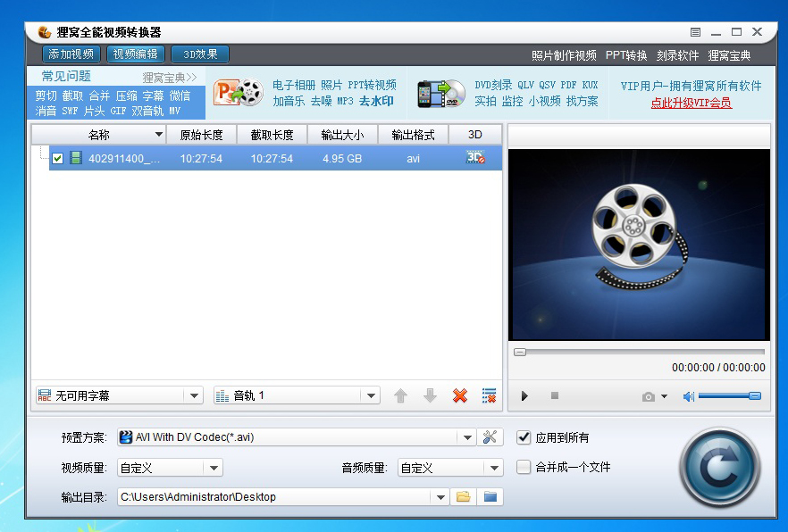This screenshot has height=532, width=788.
Task: Clear the whole file list icon
Action: click(x=489, y=396)
